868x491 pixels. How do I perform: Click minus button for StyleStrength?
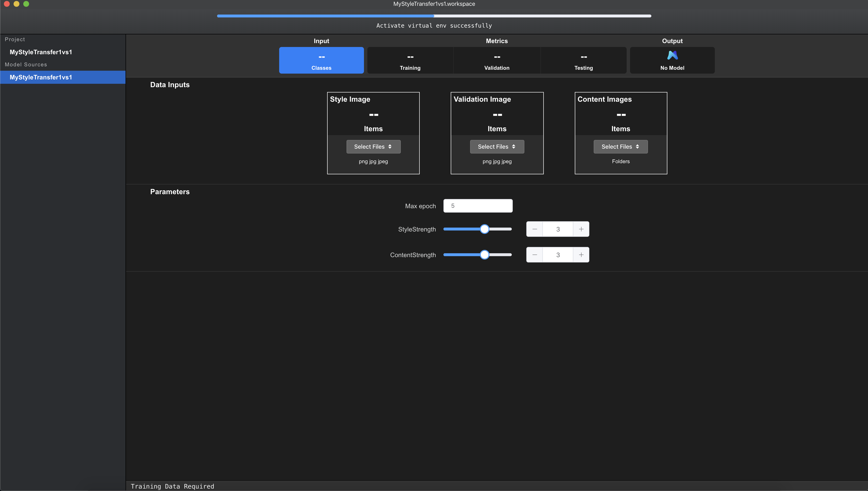535,229
